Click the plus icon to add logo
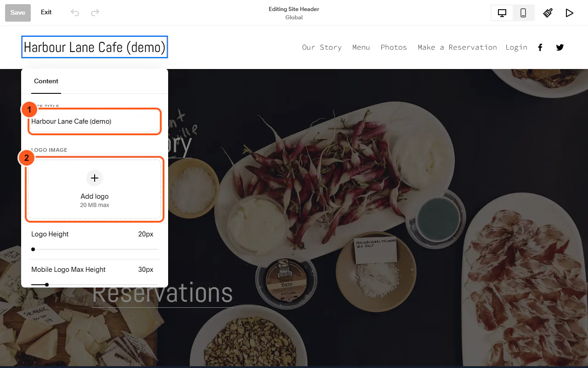Image resolution: width=588 pixels, height=368 pixels. (95, 178)
